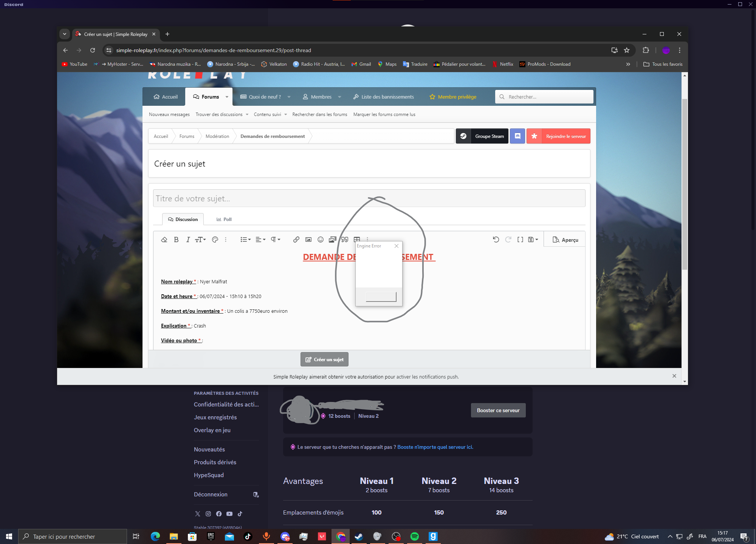The image size is (756, 544).
Task: Click the Windows search box on taskbar
Action: pyautogui.click(x=73, y=536)
